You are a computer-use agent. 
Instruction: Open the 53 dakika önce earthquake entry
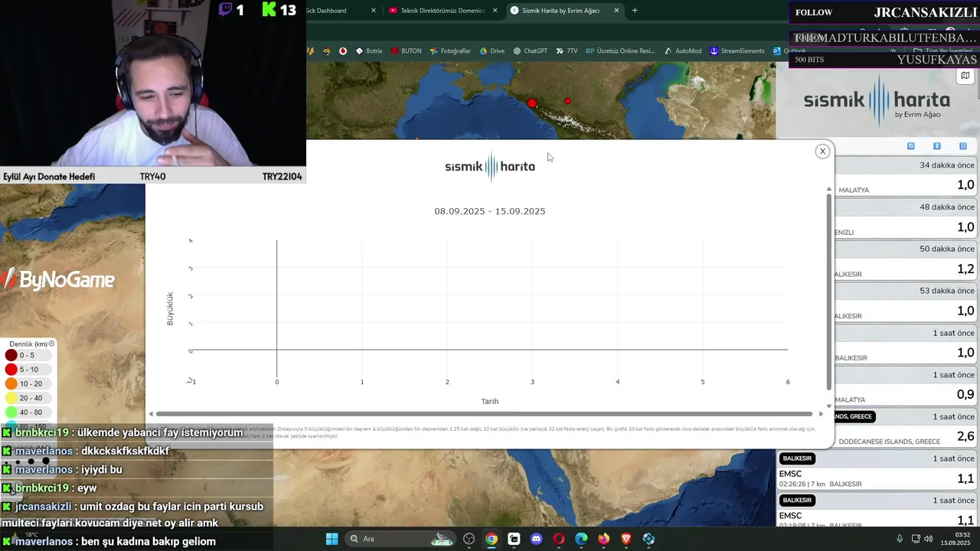906,303
